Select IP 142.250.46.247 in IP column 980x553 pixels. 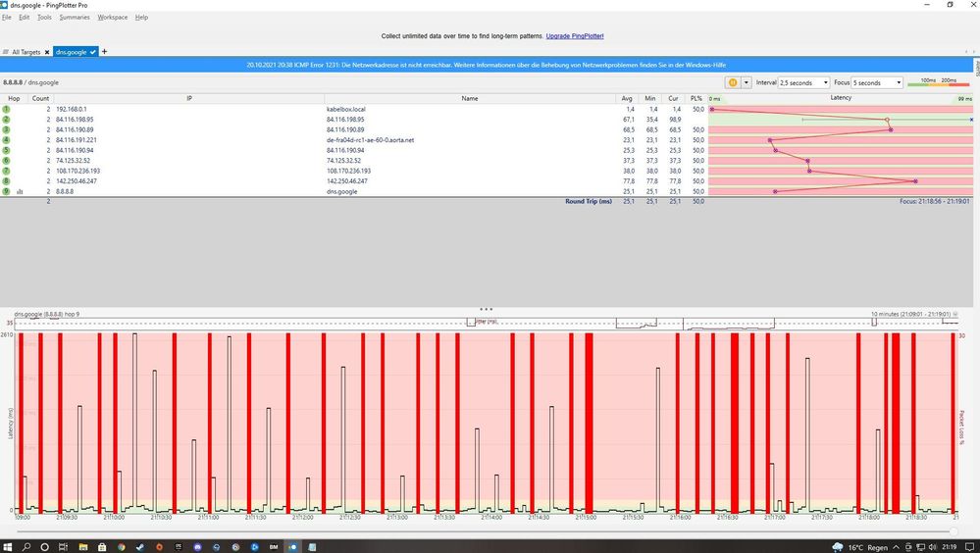coord(77,181)
